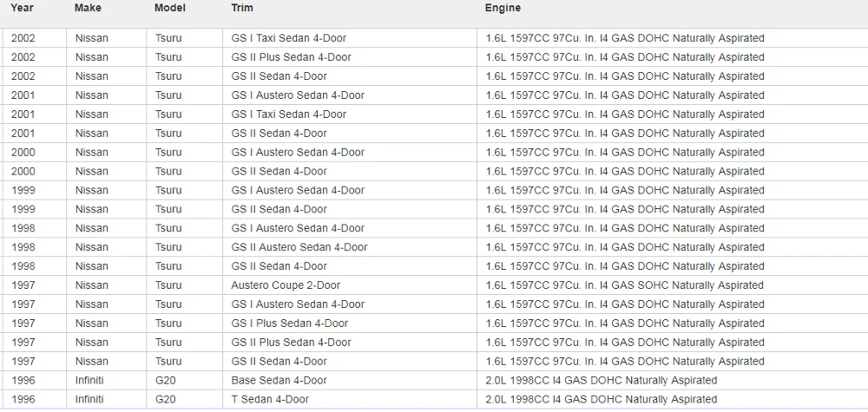Click the Year column header
This screenshot has width=868, height=412.
click(23, 8)
